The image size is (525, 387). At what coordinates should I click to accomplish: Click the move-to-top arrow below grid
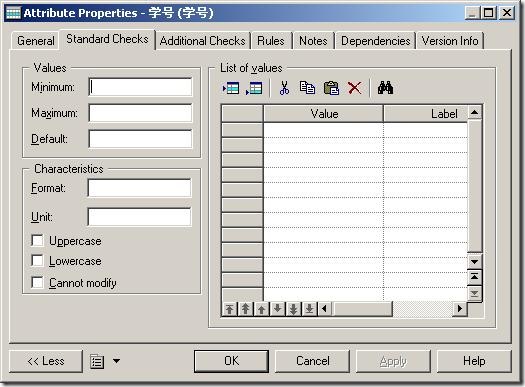(x=229, y=309)
